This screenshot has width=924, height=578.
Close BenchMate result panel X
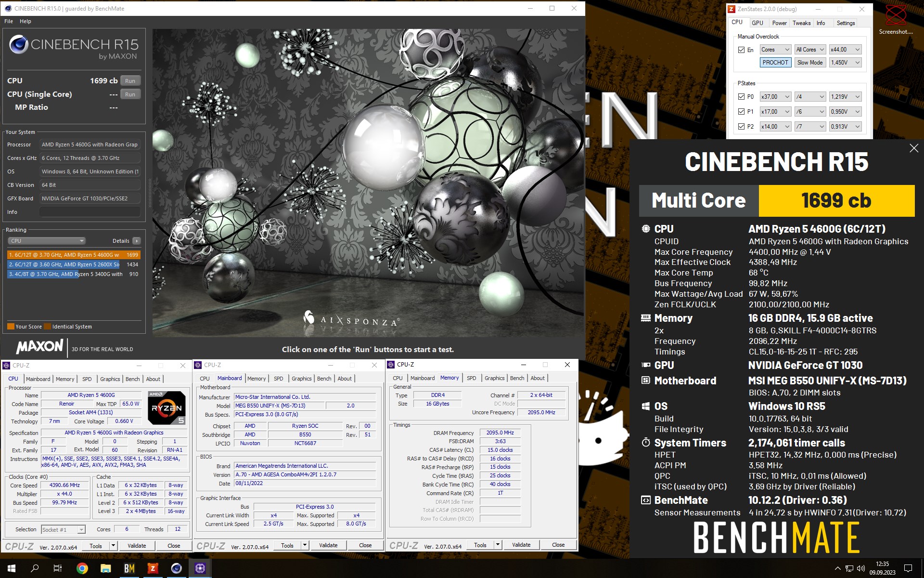point(914,148)
